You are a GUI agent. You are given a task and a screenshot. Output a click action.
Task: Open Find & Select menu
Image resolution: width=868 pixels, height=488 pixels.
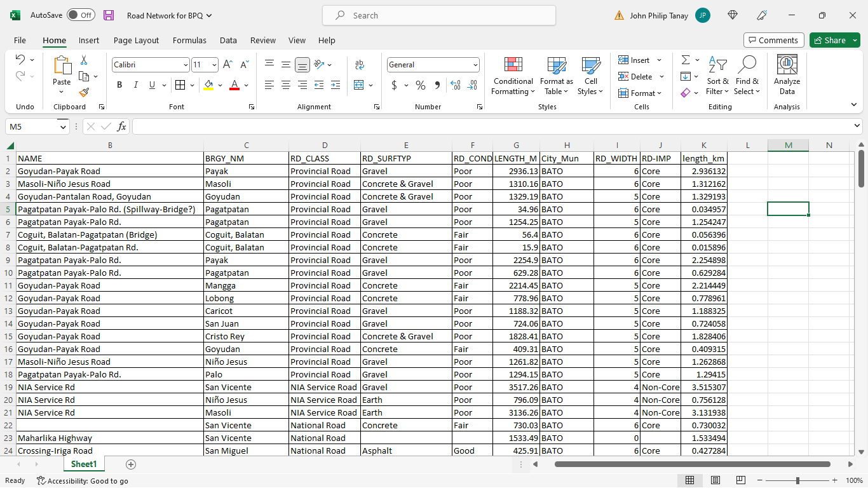coord(747,76)
